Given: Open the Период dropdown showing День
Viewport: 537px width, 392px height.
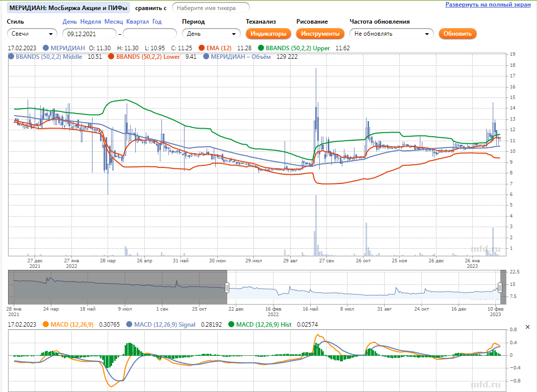Looking at the screenshot, I should (212, 34).
